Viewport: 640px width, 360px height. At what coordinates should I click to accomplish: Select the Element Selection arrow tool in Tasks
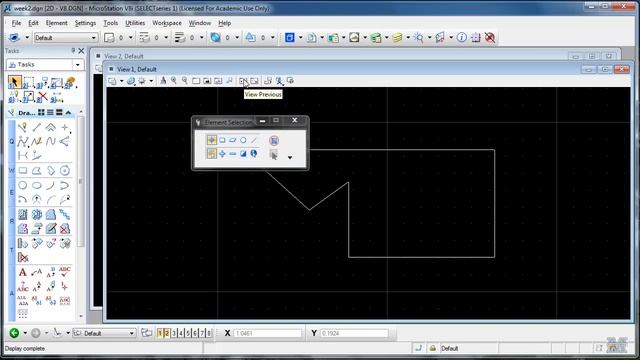point(14,82)
